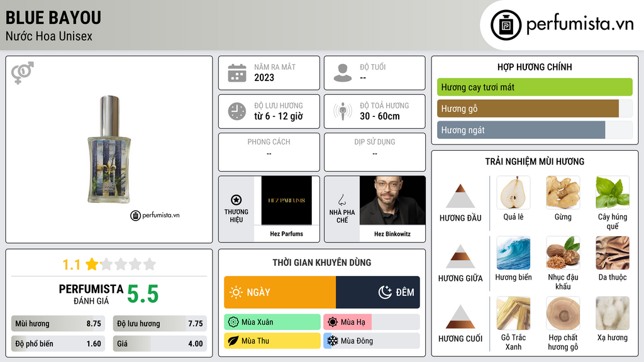This screenshot has width=644, height=362.
Task: Click the person icon beside Độ tuổi
Action: [x=343, y=73]
